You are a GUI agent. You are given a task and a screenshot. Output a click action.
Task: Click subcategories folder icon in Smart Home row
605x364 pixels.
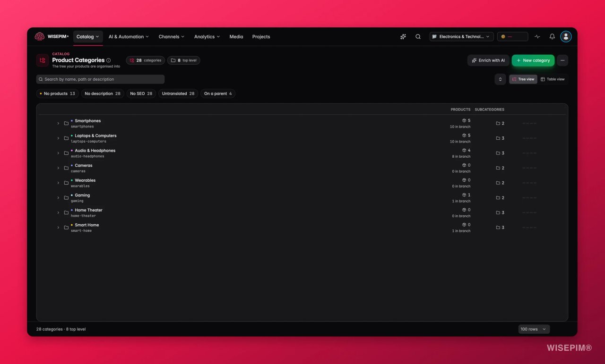pos(498,228)
